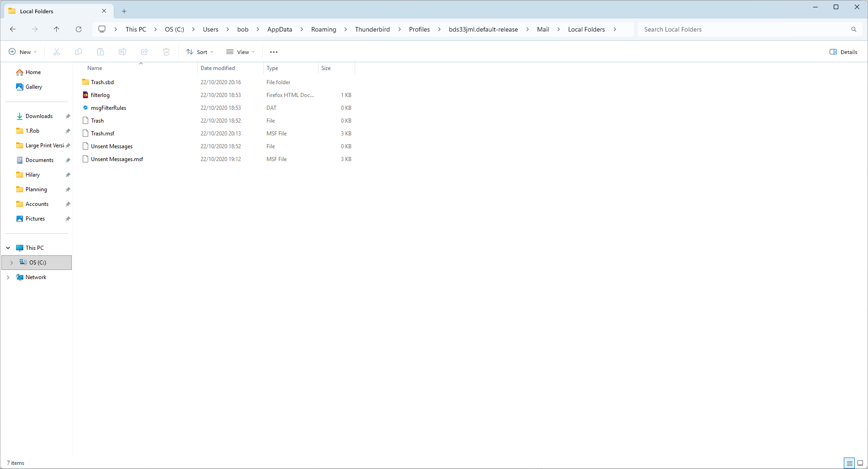Navigate to AppData in the address bar

coord(280,29)
